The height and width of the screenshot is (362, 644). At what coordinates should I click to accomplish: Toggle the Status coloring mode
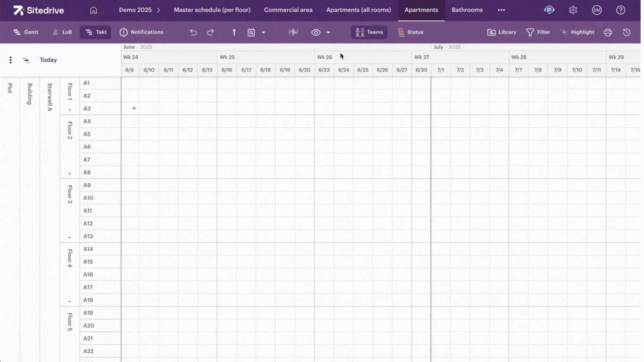pyautogui.click(x=410, y=32)
